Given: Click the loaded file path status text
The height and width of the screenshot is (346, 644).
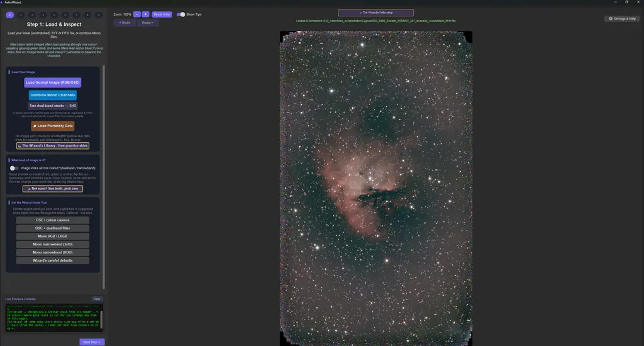Looking at the screenshot, I should (x=376, y=21).
